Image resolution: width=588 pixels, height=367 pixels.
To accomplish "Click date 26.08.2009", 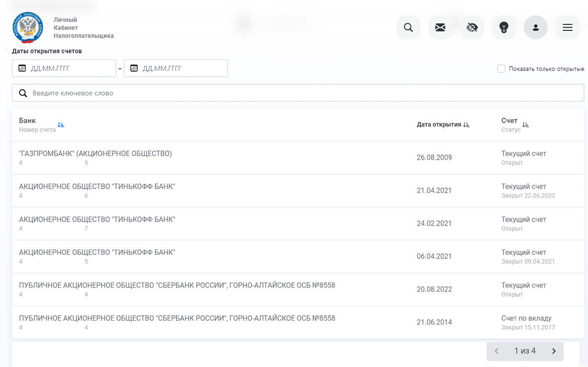I will [x=434, y=158].
